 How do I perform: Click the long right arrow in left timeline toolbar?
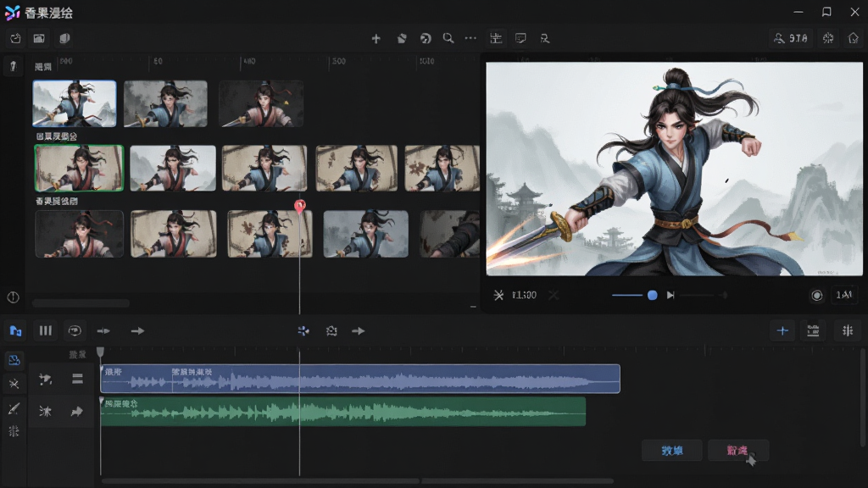(137, 331)
